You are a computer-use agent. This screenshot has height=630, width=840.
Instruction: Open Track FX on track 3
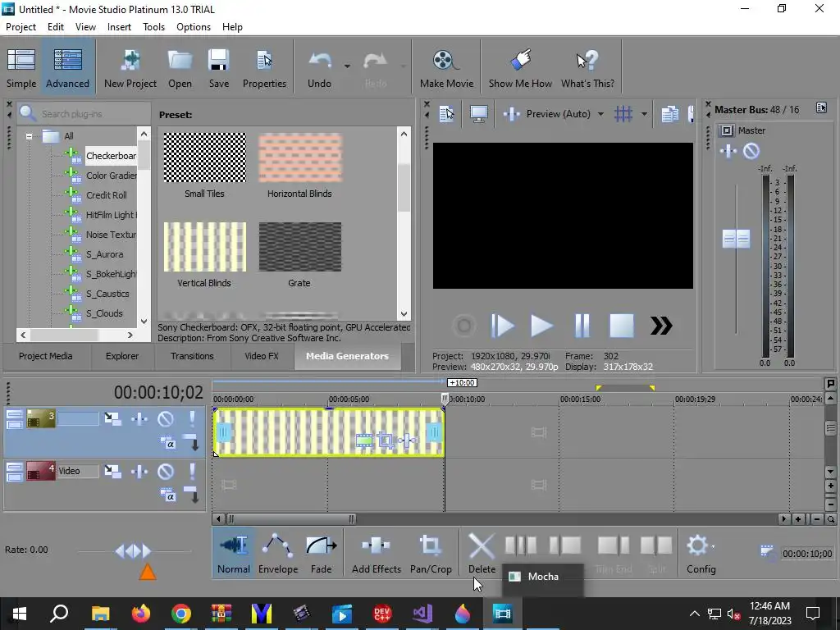coord(139,418)
